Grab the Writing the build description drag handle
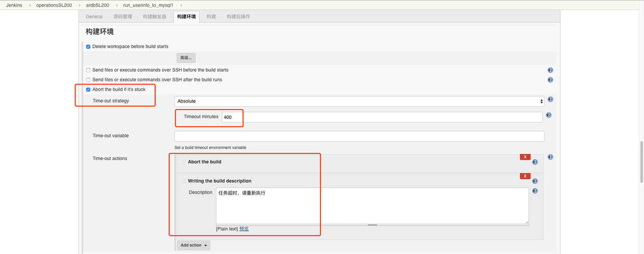The image size is (644, 254). coord(183,181)
